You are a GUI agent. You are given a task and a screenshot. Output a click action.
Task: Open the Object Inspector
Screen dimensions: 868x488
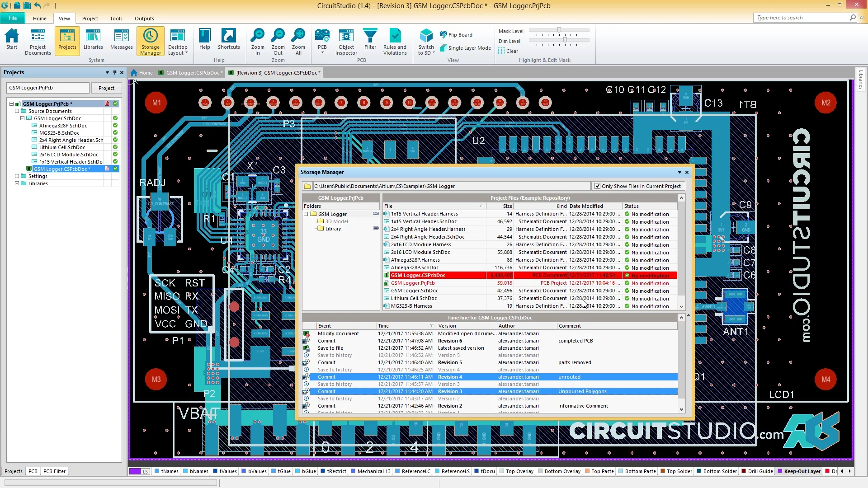(x=346, y=41)
